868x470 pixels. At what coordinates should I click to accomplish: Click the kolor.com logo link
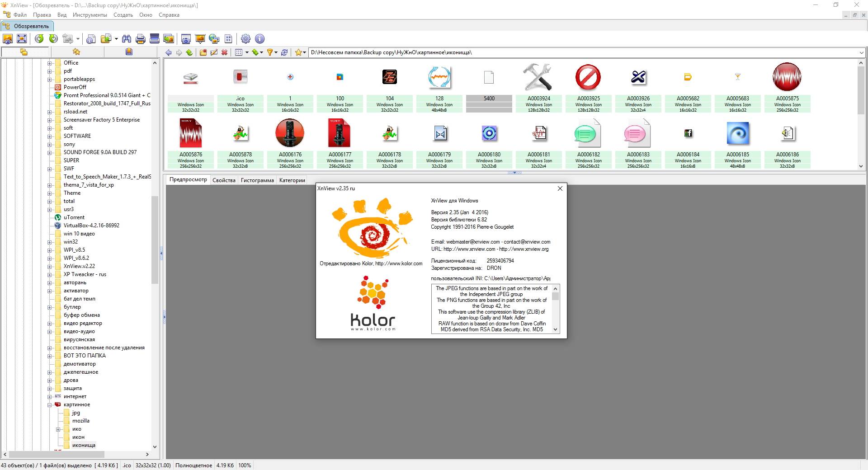(x=373, y=304)
